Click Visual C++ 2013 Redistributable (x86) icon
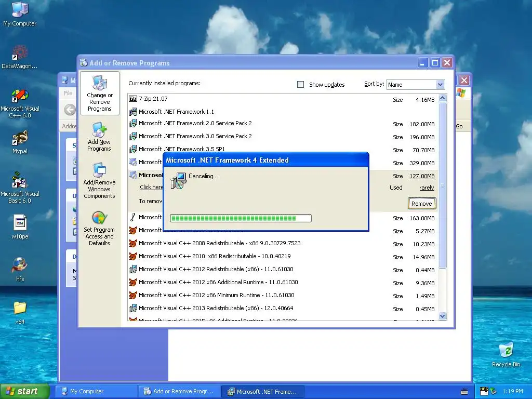Screen dimensions: 532x399 [133, 308]
